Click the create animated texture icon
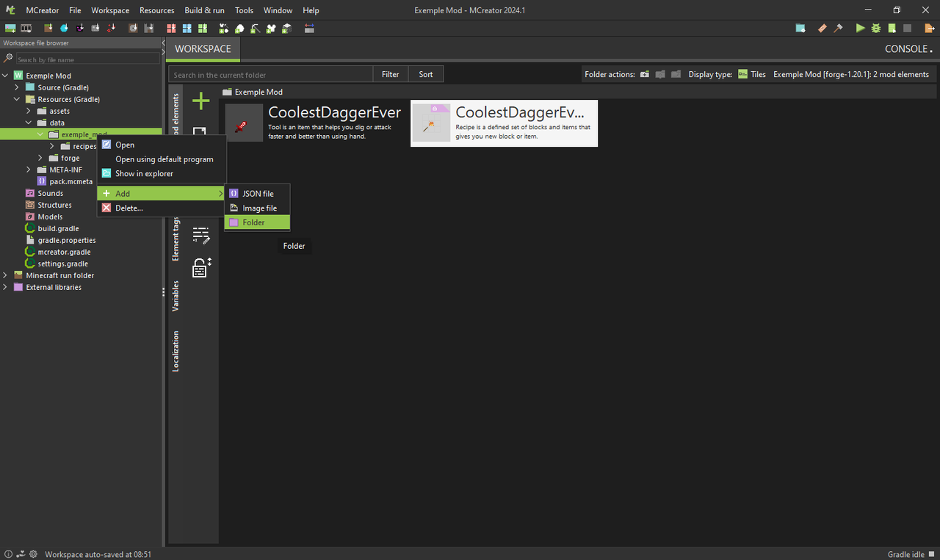 pos(26,28)
